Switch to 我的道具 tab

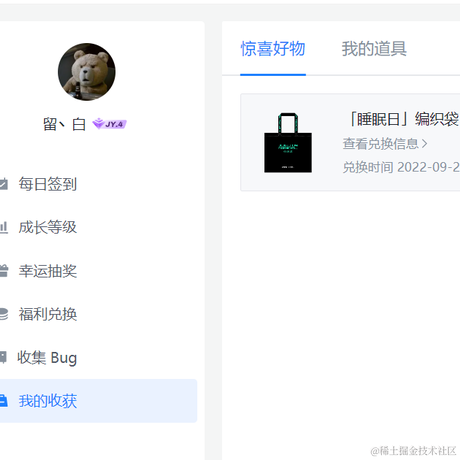374,49
